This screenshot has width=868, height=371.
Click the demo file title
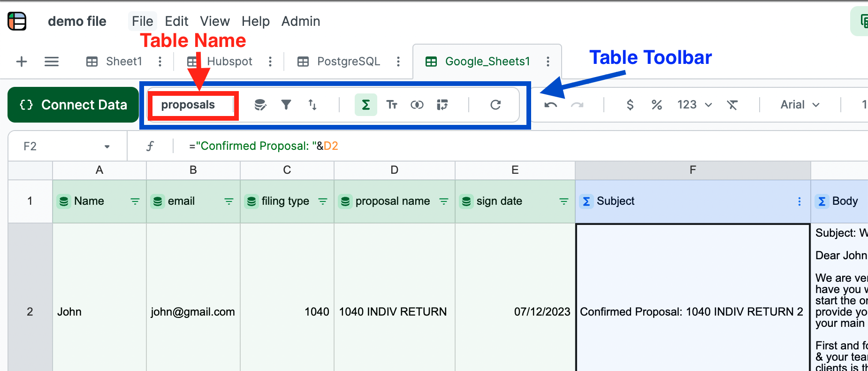click(77, 21)
